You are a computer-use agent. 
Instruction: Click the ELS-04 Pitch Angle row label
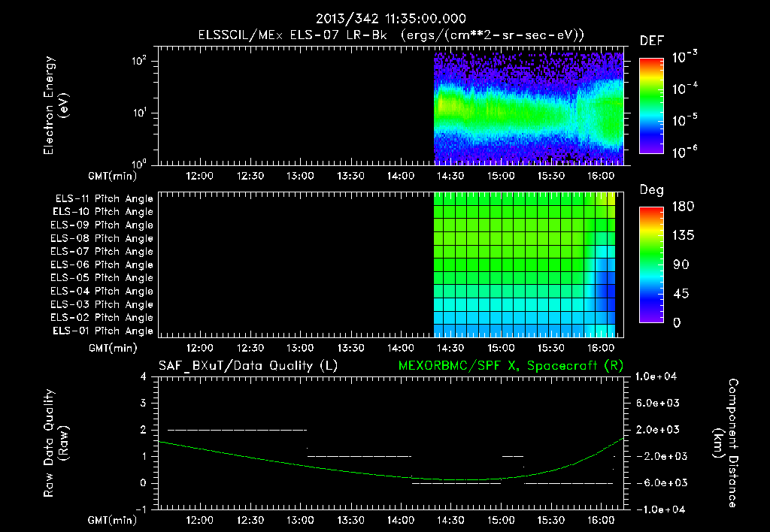point(102,291)
